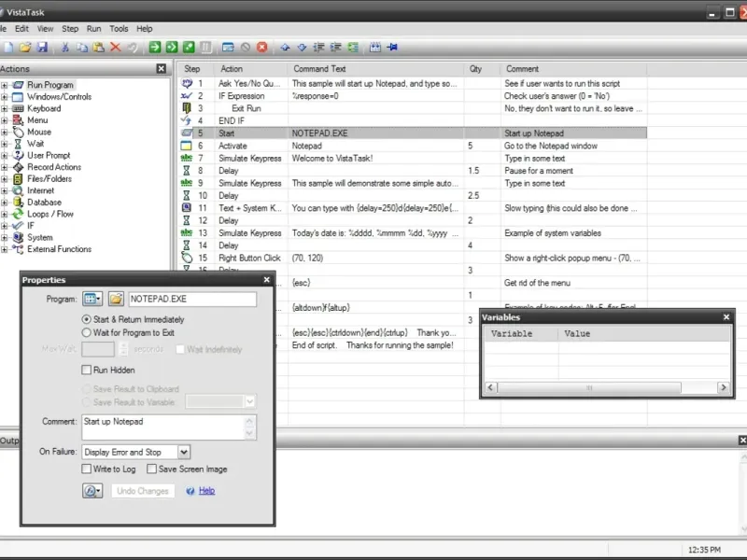The image size is (747, 560).
Task: Open the View menu
Action: coord(45,29)
